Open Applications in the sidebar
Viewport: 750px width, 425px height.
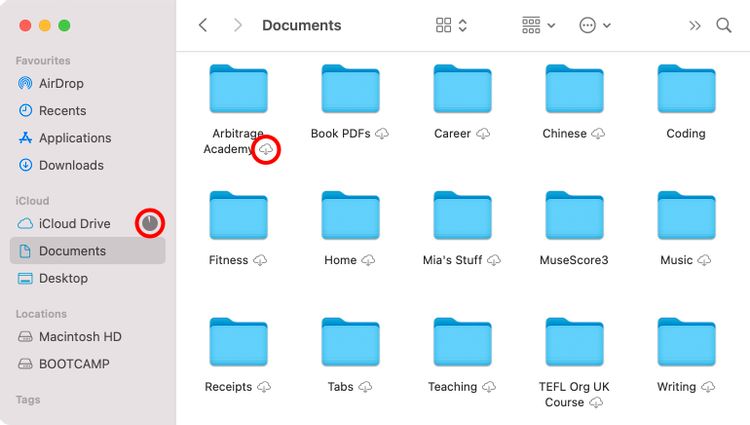87,138
